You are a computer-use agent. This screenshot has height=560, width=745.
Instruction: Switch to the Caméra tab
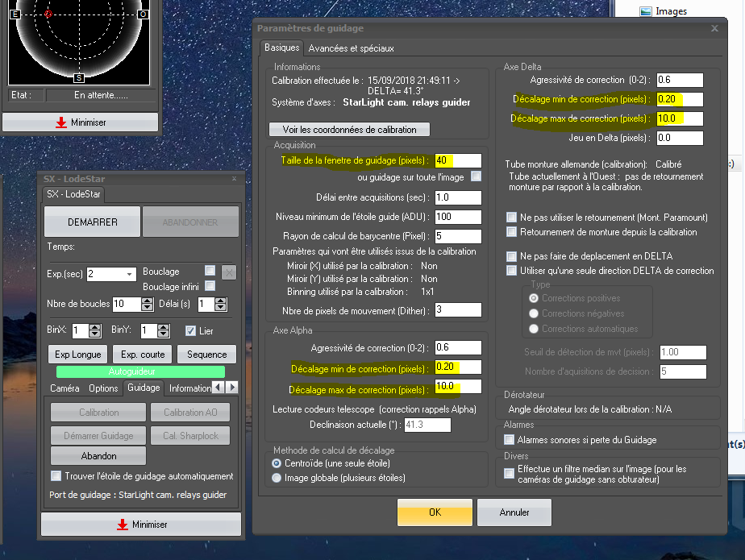coord(65,388)
